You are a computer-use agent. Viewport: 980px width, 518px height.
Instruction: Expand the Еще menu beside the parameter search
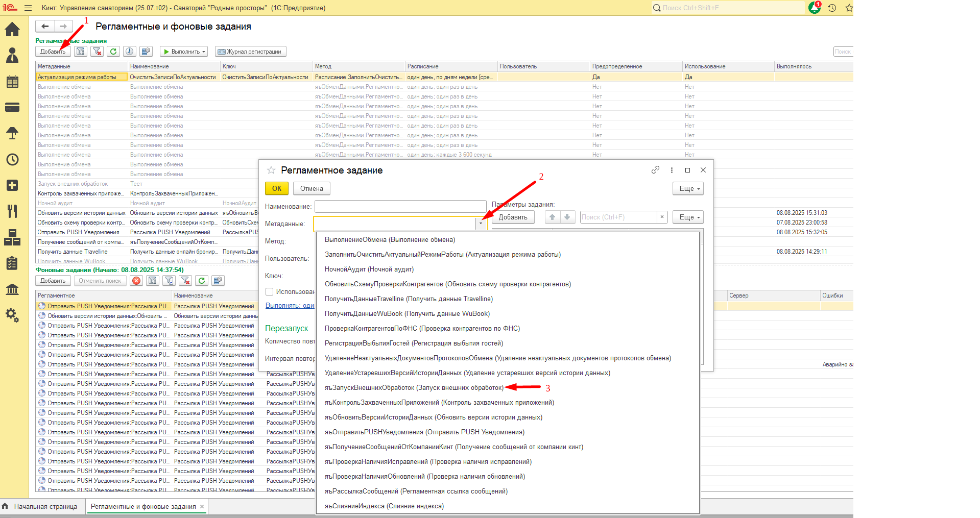pos(688,217)
